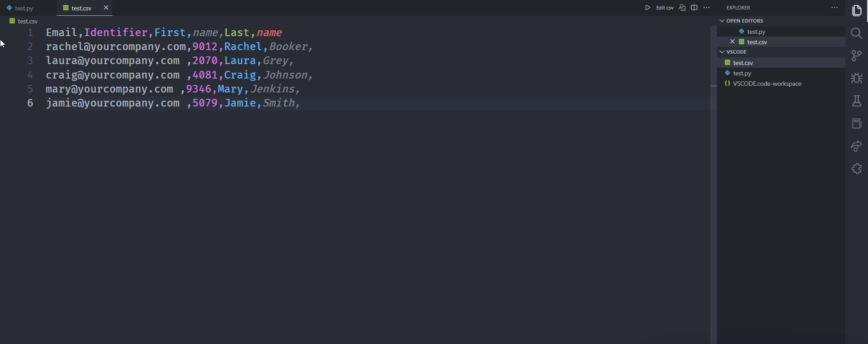Open the Source Control panel

pyautogui.click(x=857, y=56)
